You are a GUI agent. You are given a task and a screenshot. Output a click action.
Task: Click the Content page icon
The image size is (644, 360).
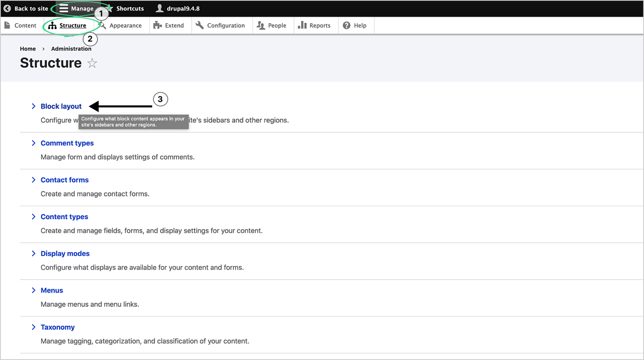pyautogui.click(x=7, y=25)
